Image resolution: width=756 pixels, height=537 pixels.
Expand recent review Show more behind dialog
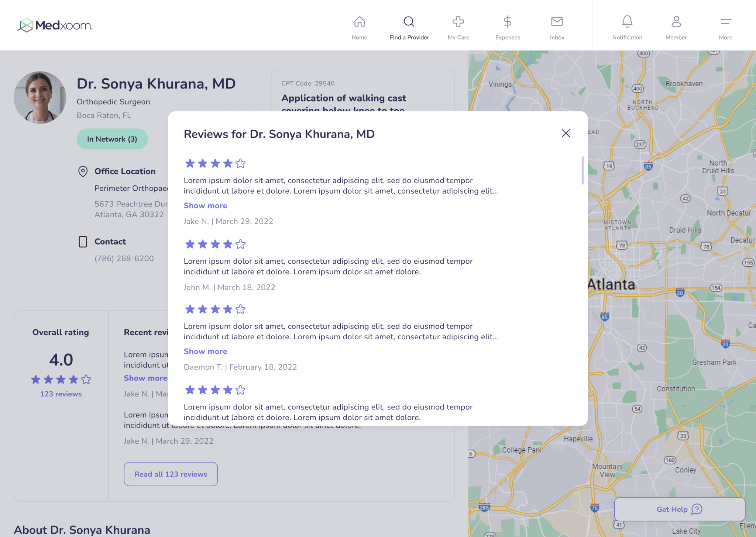tap(145, 378)
